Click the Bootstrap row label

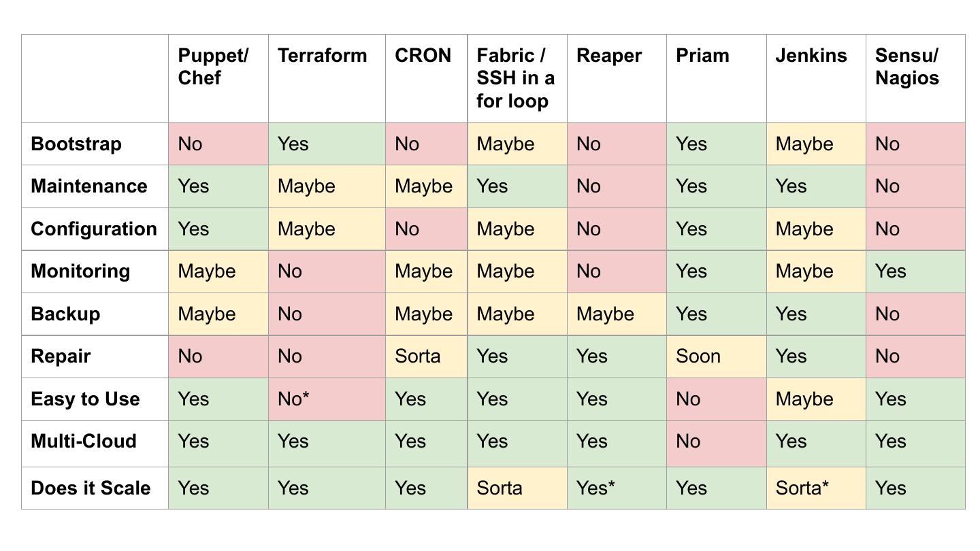pyautogui.click(x=76, y=144)
